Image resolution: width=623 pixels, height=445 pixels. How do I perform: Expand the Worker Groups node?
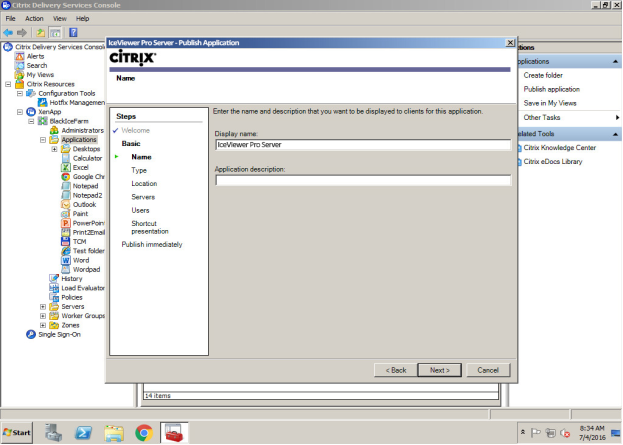point(43,316)
